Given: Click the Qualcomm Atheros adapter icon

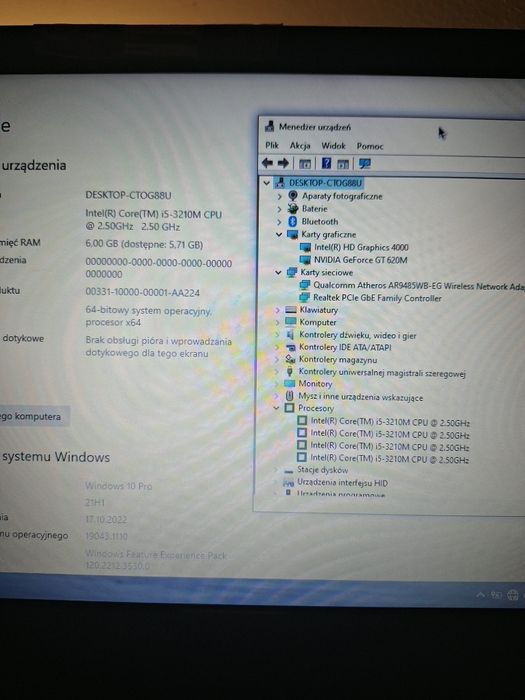Looking at the screenshot, I should click(304, 285).
